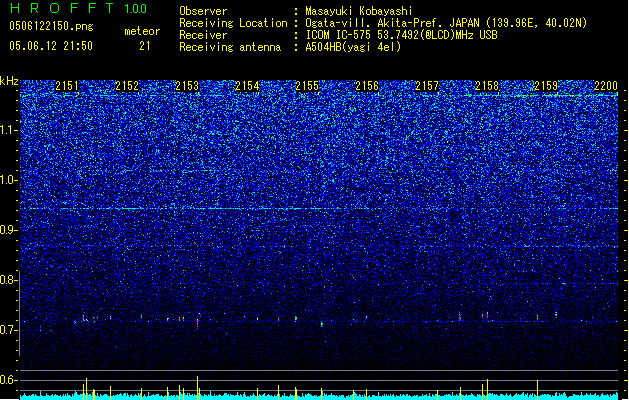
Task: Select receiver value "ICOM IC-575 53.7492(@LCD)MHz USB"
Action: [402, 35]
